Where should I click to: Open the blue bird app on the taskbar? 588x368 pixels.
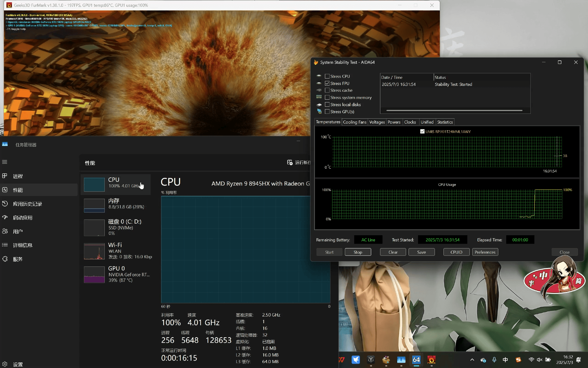coord(356,359)
